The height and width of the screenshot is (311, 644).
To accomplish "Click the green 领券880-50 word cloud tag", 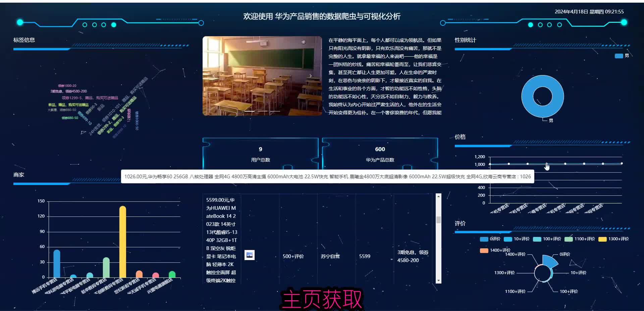I will pos(70,118).
